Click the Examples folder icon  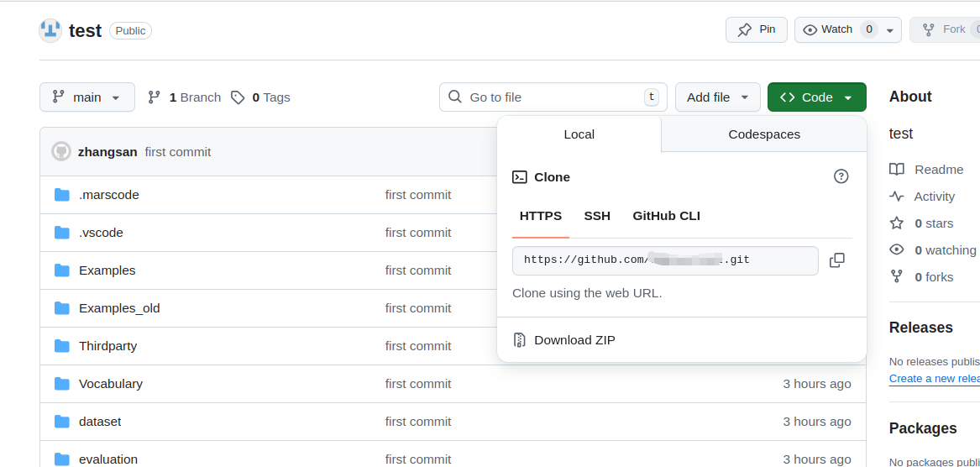coord(62,270)
